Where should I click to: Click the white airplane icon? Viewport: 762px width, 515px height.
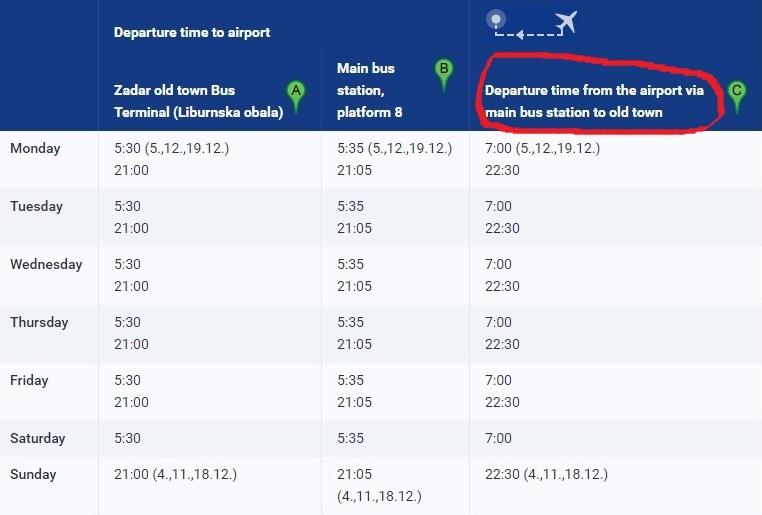[x=564, y=21]
